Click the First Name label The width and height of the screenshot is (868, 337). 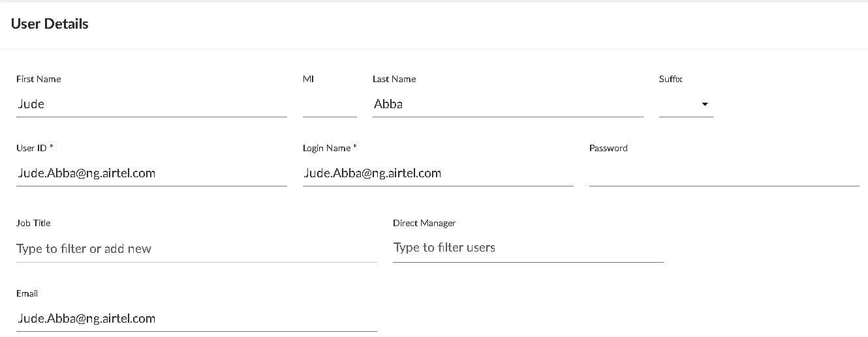(39, 79)
